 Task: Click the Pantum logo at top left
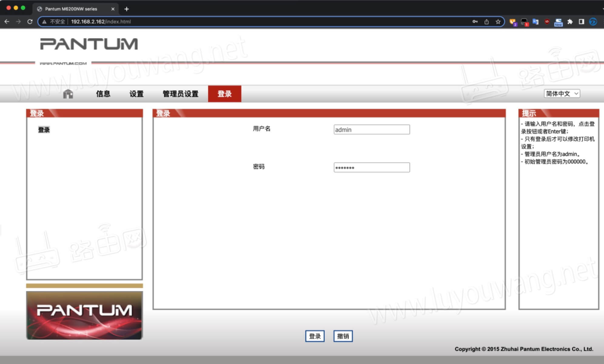(x=89, y=44)
